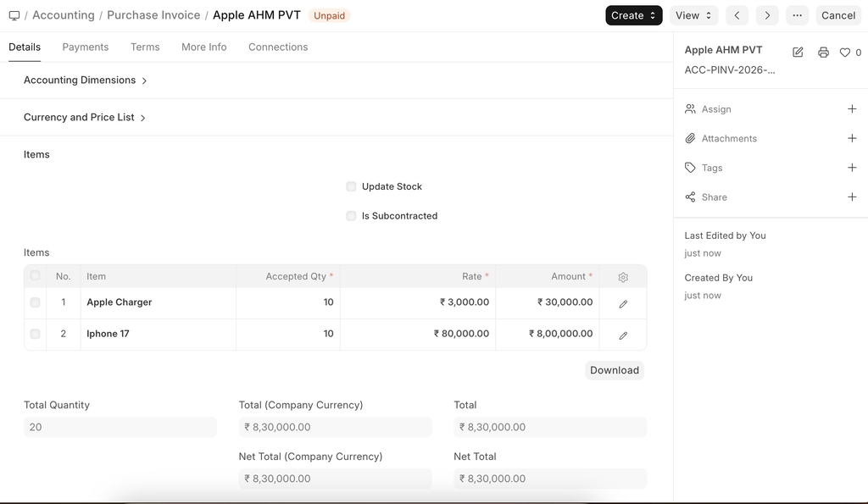Cancel the purchase invoice

click(837, 15)
